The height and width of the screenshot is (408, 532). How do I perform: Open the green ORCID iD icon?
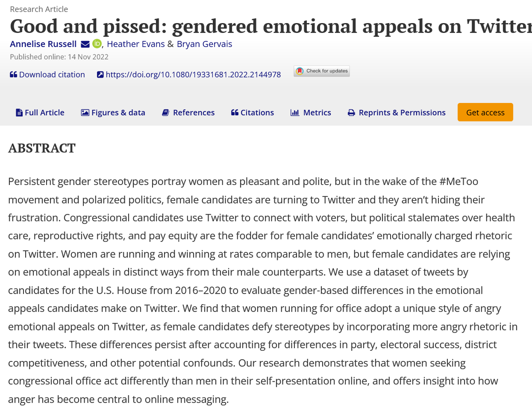(x=97, y=44)
